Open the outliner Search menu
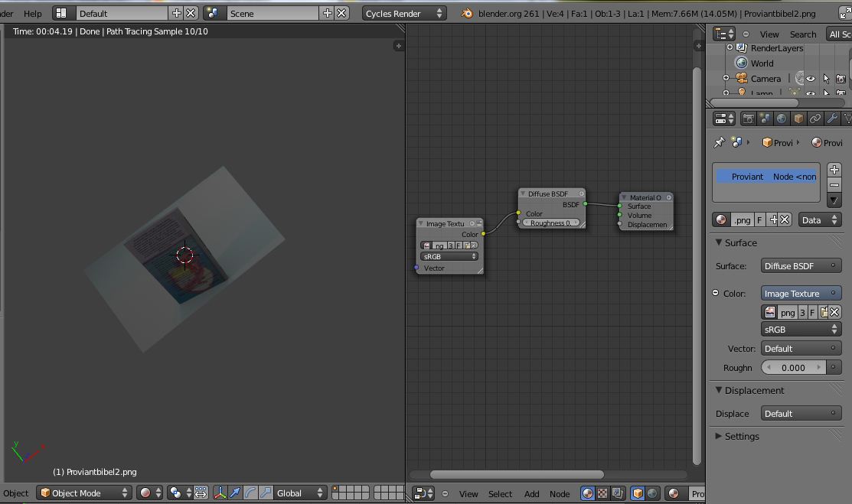The height and width of the screenshot is (504, 852). [803, 34]
